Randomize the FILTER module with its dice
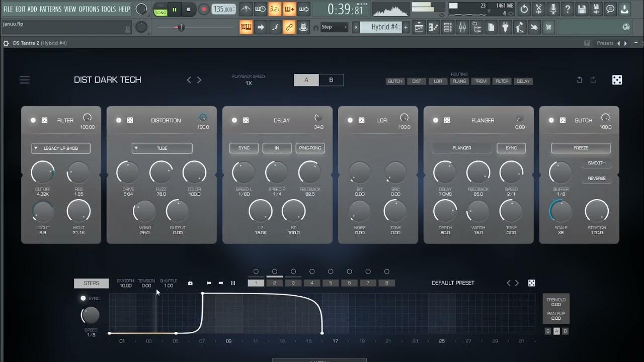Viewport: 644px width, 362px height. 44,120
